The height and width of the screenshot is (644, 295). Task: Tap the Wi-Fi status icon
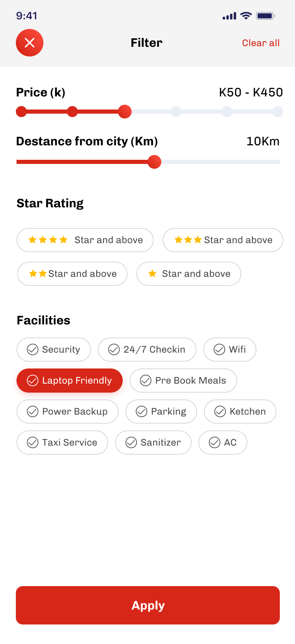246,15
